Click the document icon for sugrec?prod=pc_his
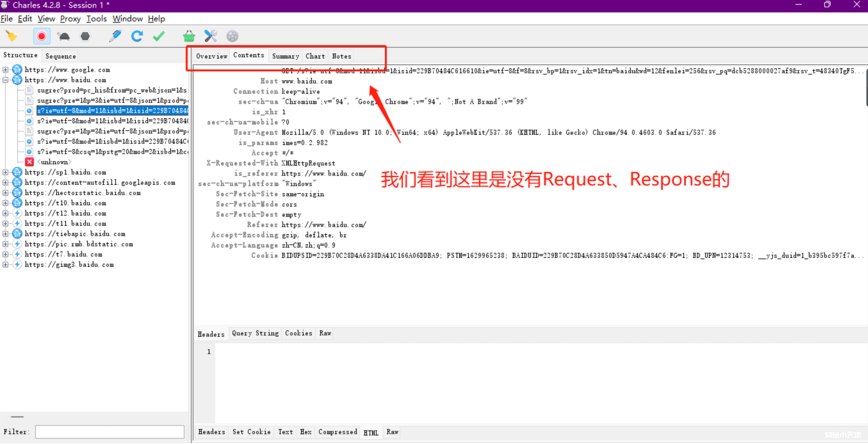This screenshot has width=868, height=444. coord(29,90)
